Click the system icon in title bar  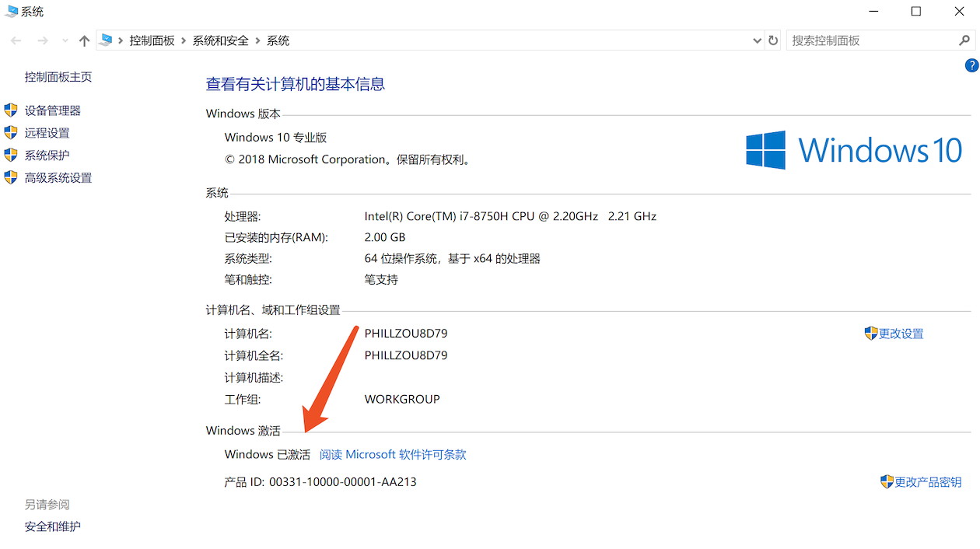tap(11, 11)
